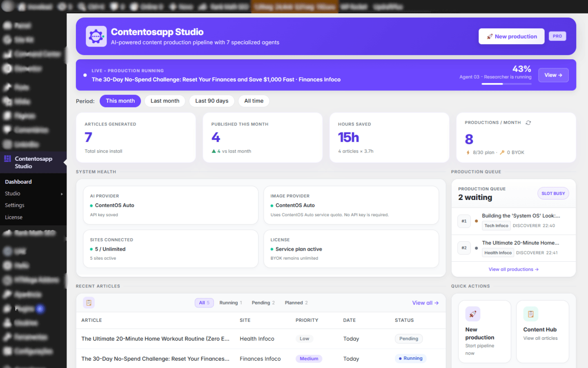Click the key icon next to 0 BYOK
Screen dimensions: 588x368
502,152
